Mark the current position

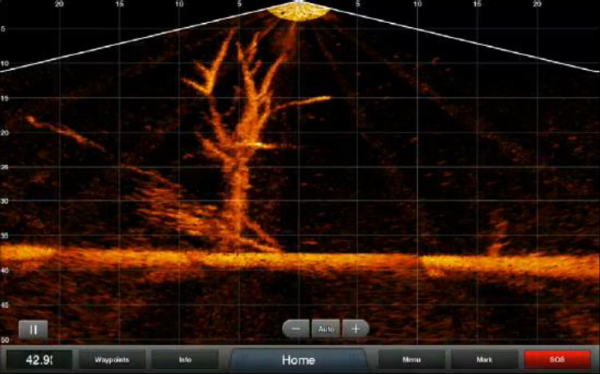[x=484, y=360]
